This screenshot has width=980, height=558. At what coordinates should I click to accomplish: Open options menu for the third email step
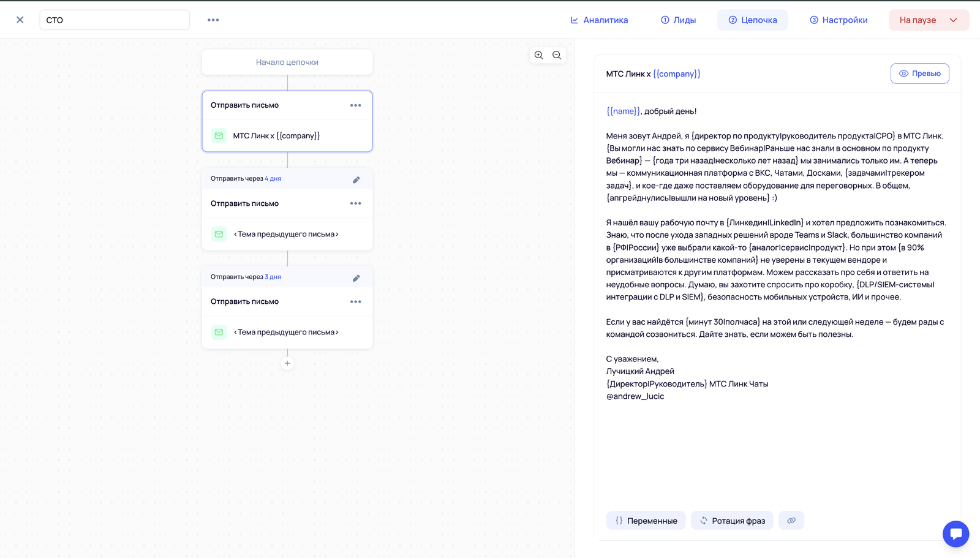pos(356,301)
